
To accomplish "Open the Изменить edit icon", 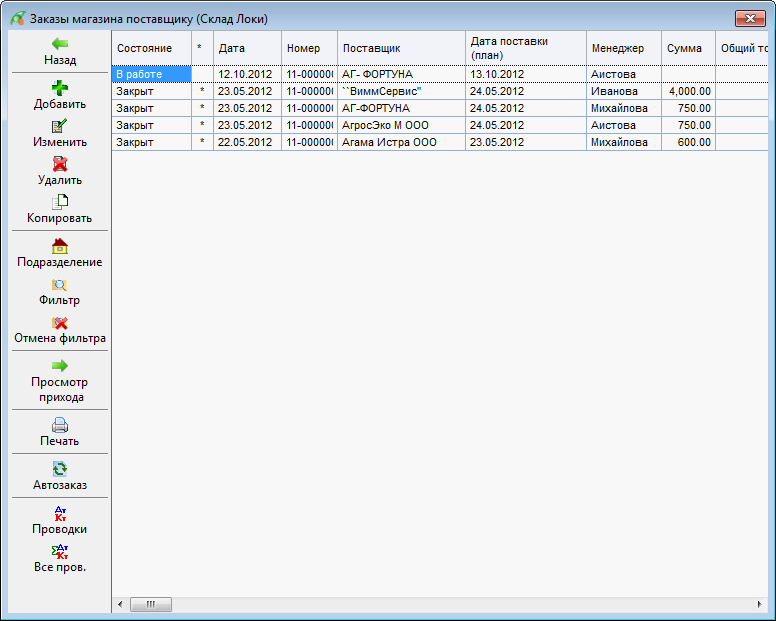I will (x=60, y=127).
